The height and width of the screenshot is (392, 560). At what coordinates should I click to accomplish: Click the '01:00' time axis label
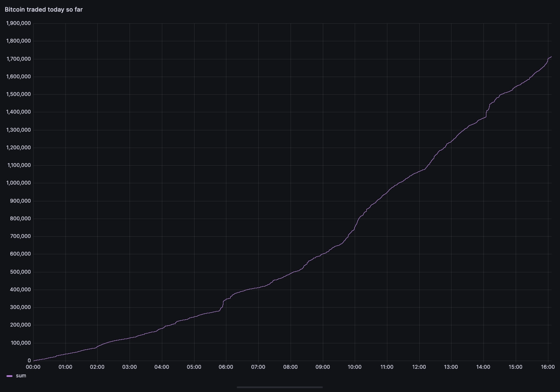click(x=65, y=367)
